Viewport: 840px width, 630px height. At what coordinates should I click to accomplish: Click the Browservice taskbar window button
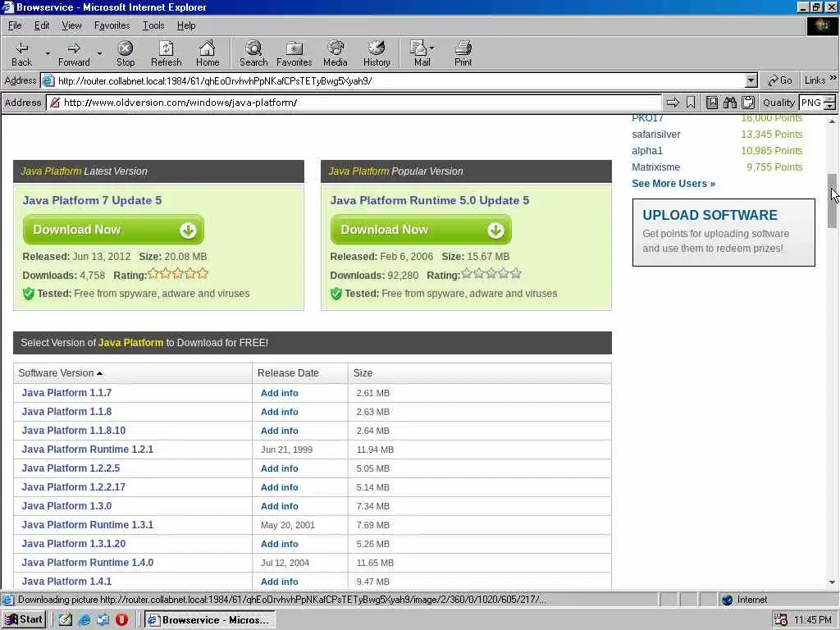(x=210, y=620)
